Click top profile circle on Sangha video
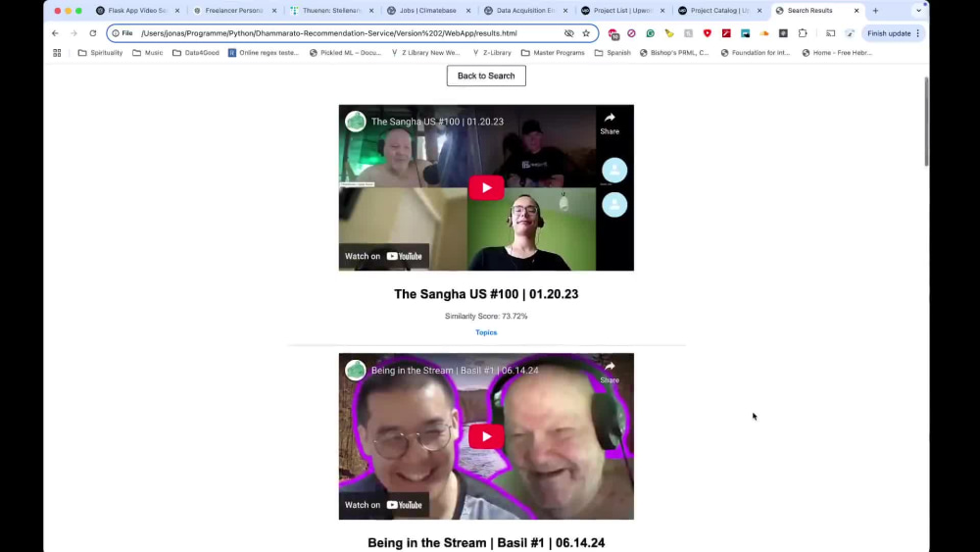980x552 pixels. 614,171
